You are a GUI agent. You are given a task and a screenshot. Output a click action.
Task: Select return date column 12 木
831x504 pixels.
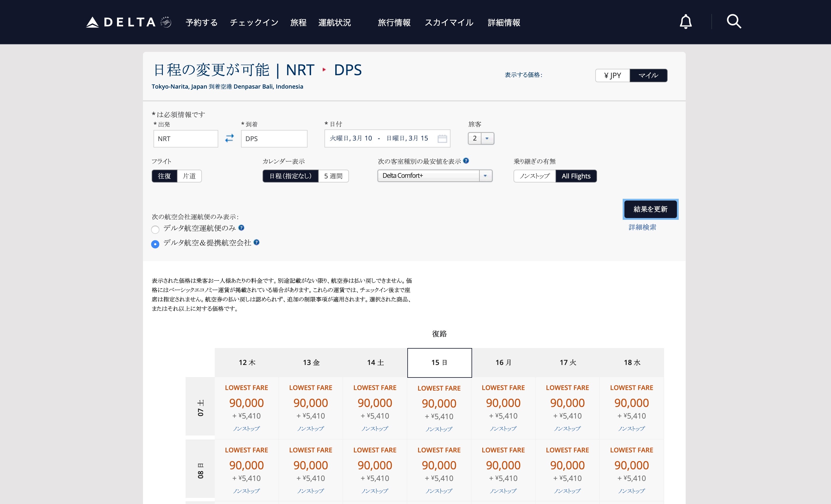[x=247, y=363]
